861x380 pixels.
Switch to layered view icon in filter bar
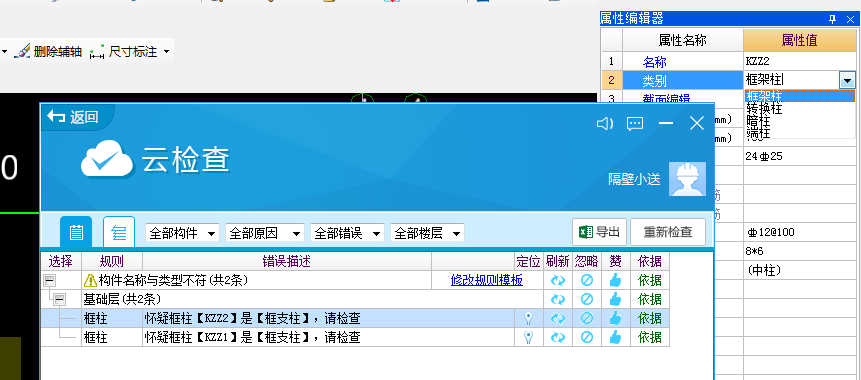click(x=119, y=232)
